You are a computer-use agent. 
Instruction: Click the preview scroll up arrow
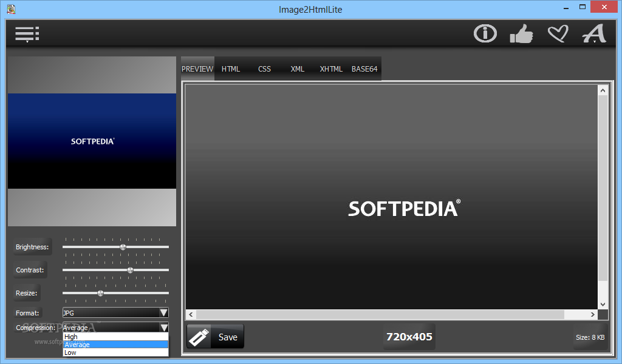(603, 90)
